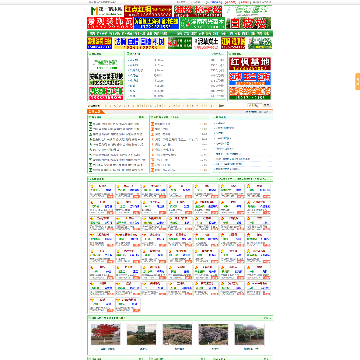Image resolution: width=360 pixels, height=360 pixels.
Task: Click the blue link in top header bar
Action: coord(213,2)
